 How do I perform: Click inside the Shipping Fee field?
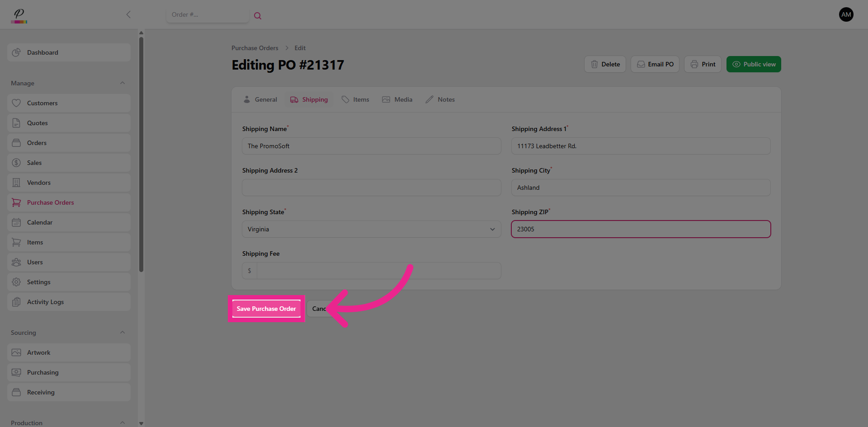pos(379,271)
